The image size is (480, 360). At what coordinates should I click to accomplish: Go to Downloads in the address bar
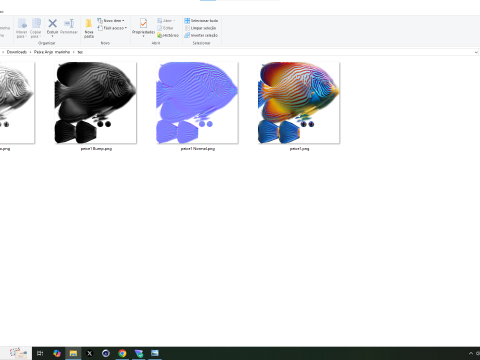coord(17,52)
